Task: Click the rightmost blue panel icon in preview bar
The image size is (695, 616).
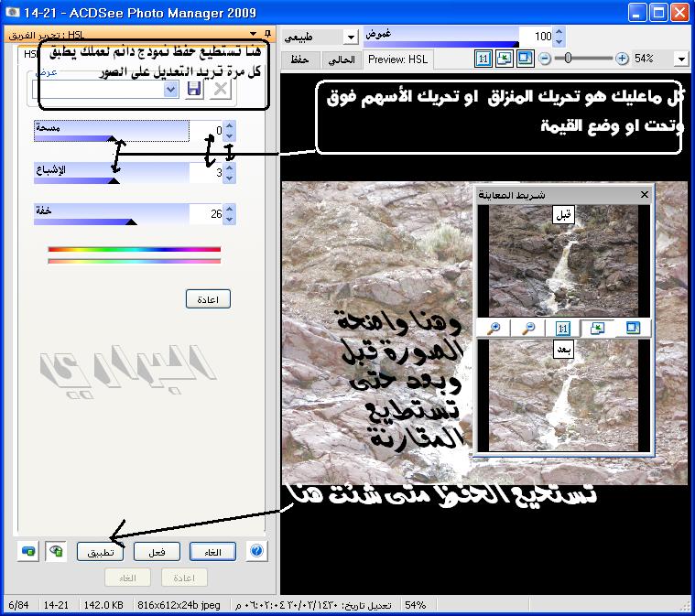Action: (633, 329)
